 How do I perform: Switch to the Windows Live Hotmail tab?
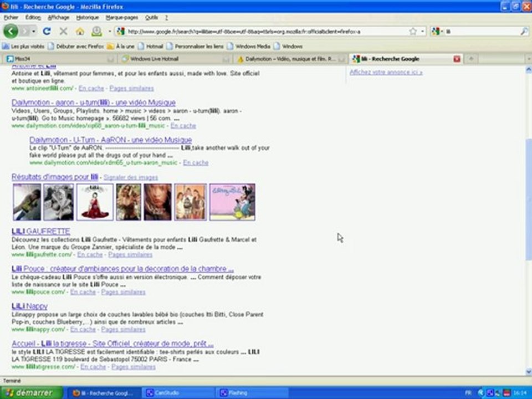[175, 59]
